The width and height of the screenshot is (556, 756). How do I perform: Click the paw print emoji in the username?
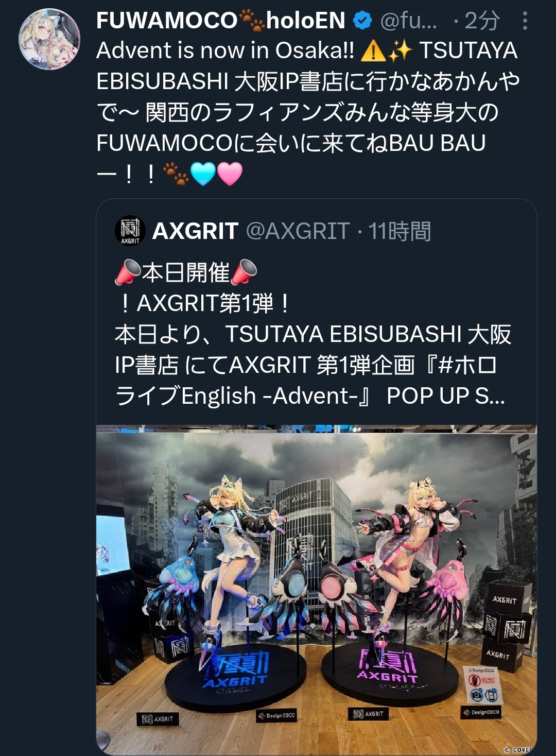[x=252, y=21]
